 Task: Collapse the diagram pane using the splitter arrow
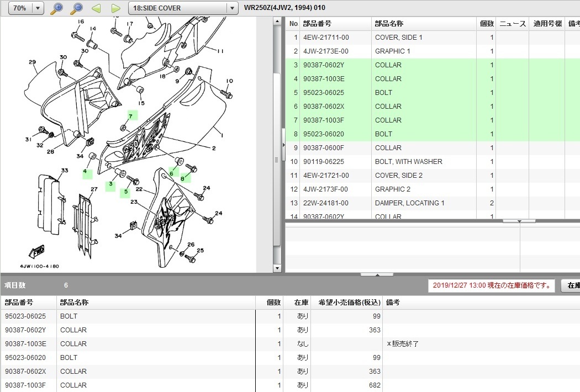(284, 145)
